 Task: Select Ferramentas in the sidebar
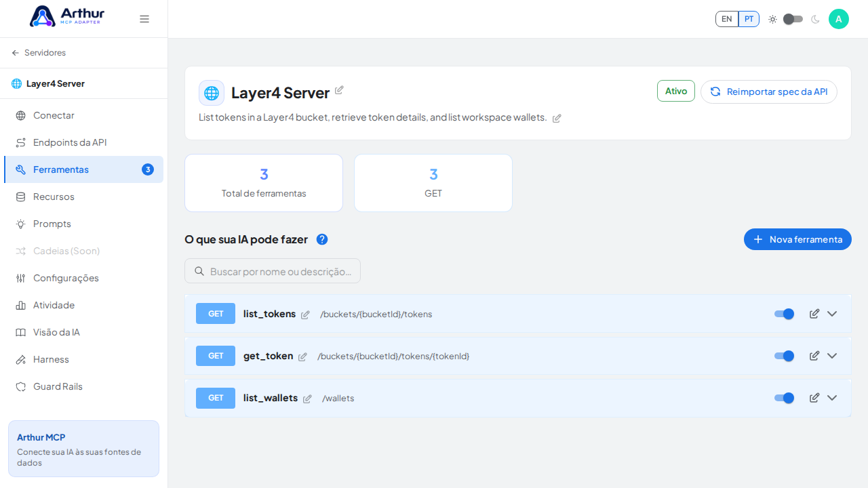[x=83, y=169]
